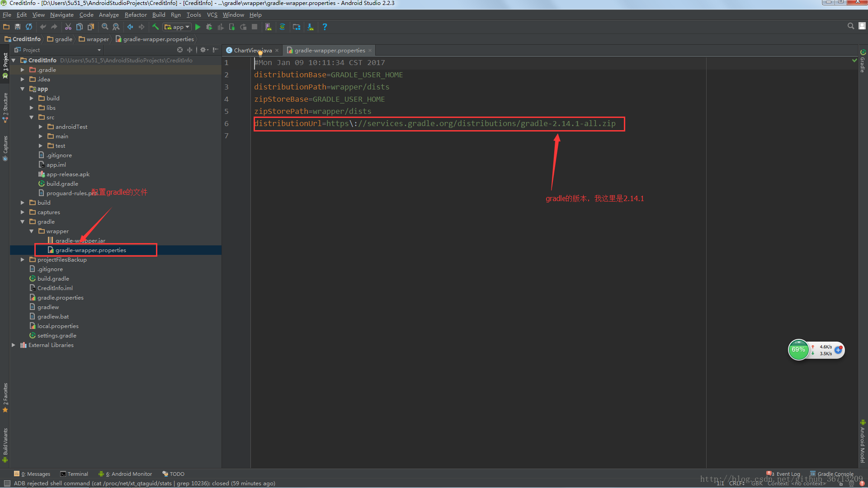
Task: Toggle the Structure side panel
Action: [5, 108]
